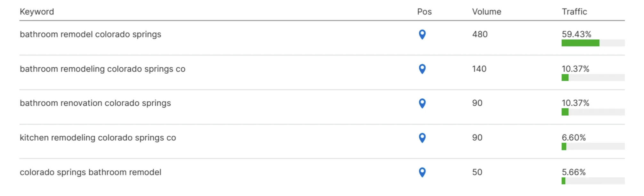The width and height of the screenshot is (644, 196).
Task: Click map pin for kitchen remodeling colorado springs co
Action: click(x=422, y=138)
